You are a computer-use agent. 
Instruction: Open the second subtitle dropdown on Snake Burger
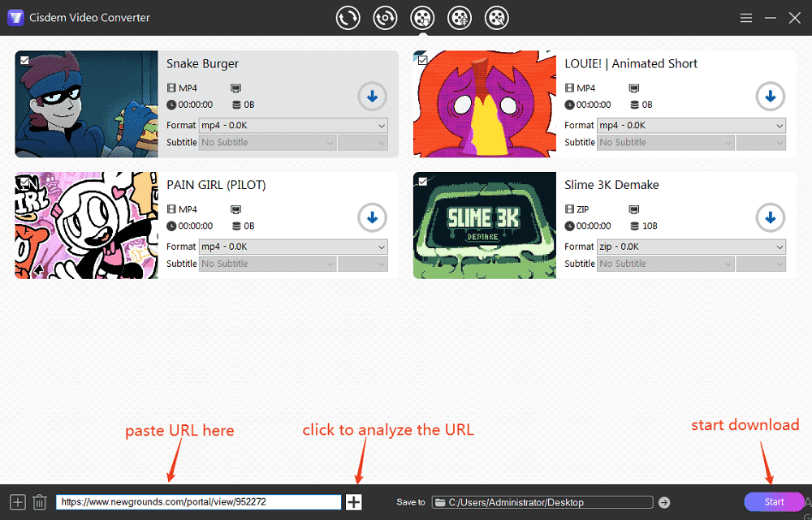(x=363, y=142)
